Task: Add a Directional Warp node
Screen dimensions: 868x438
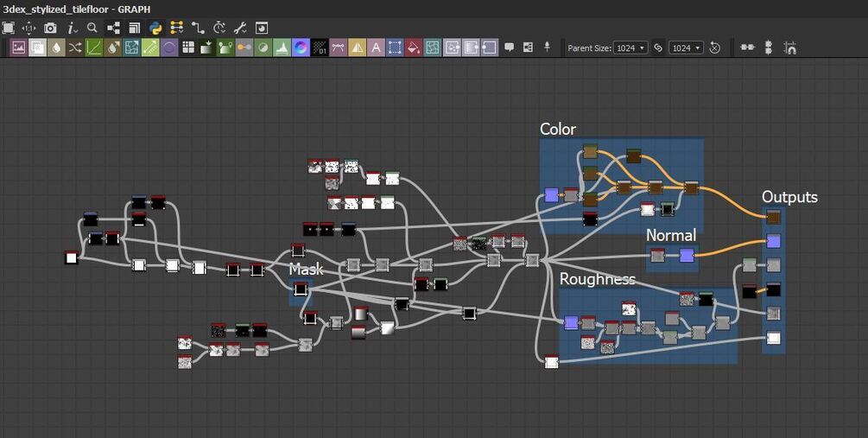Action: (x=132, y=48)
